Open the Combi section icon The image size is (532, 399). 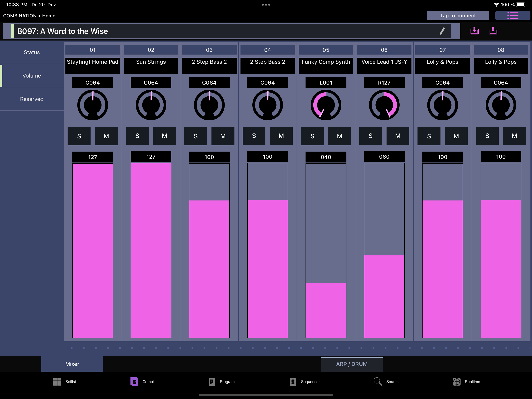134,381
